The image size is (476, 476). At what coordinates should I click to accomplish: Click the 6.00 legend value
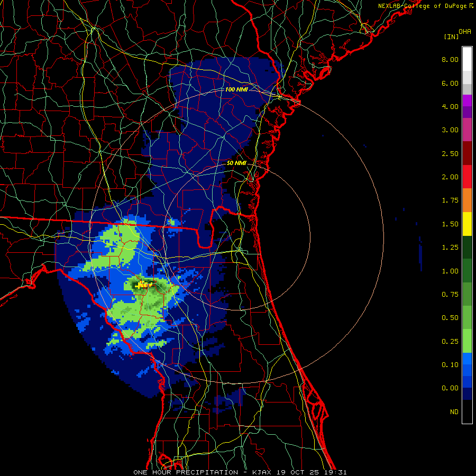pyautogui.click(x=450, y=83)
